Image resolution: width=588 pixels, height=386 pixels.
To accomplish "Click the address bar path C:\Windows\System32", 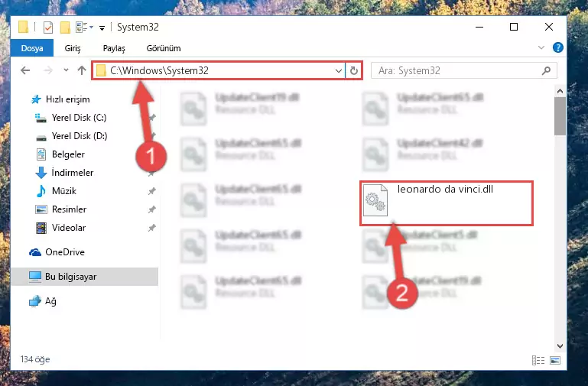I will pos(159,71).
